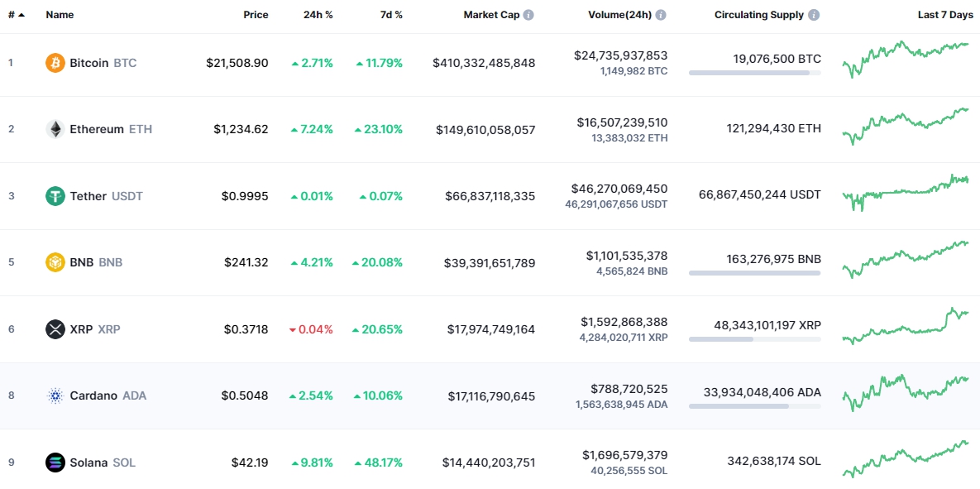Sort by Market Cap header
Screen dimensions: 980x489
click(x=491, y=15)
